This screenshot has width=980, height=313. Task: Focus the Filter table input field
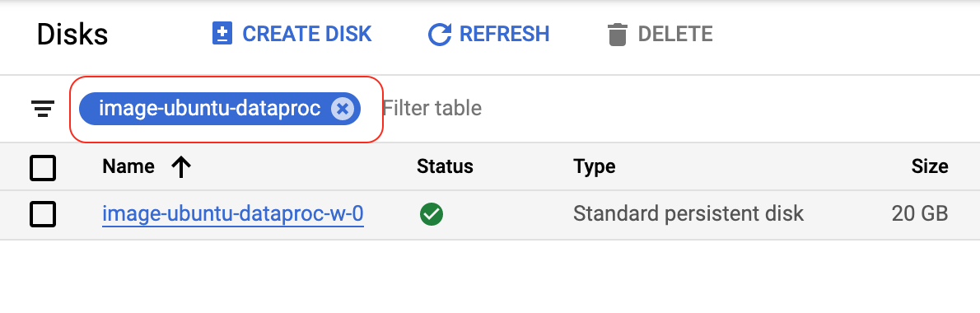[675, 108]
